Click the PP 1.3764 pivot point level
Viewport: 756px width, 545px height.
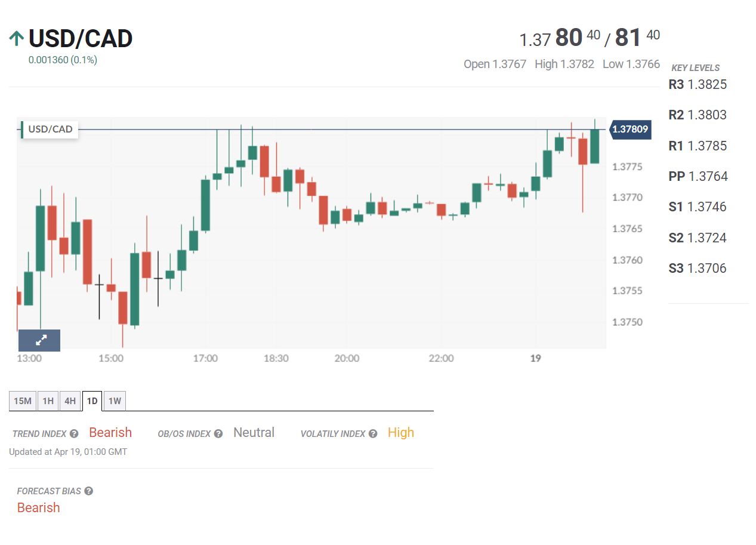click(698, 176)
